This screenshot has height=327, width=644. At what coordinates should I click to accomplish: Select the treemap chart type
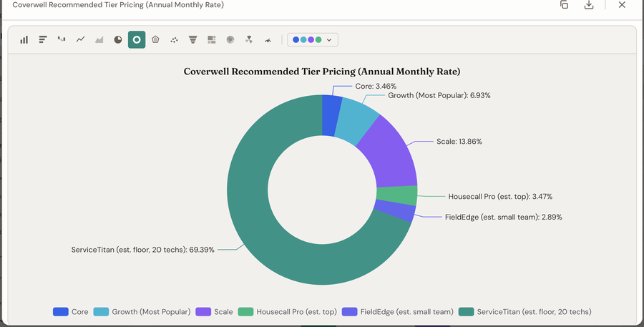tap(212, 40)
